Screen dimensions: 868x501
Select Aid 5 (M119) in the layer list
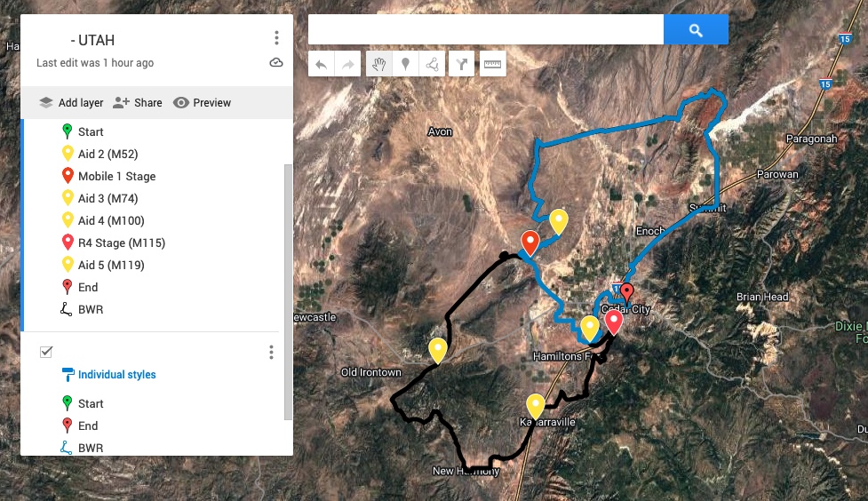tap(111, 265)
